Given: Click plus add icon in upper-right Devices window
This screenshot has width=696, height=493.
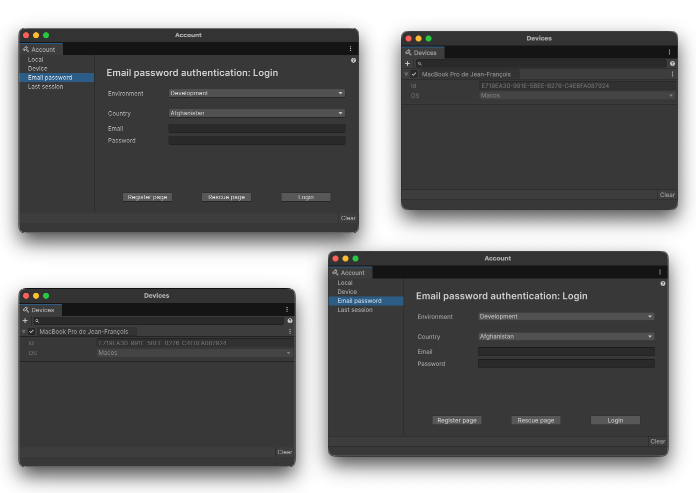Looking at the screenshot, I should 407,63.
